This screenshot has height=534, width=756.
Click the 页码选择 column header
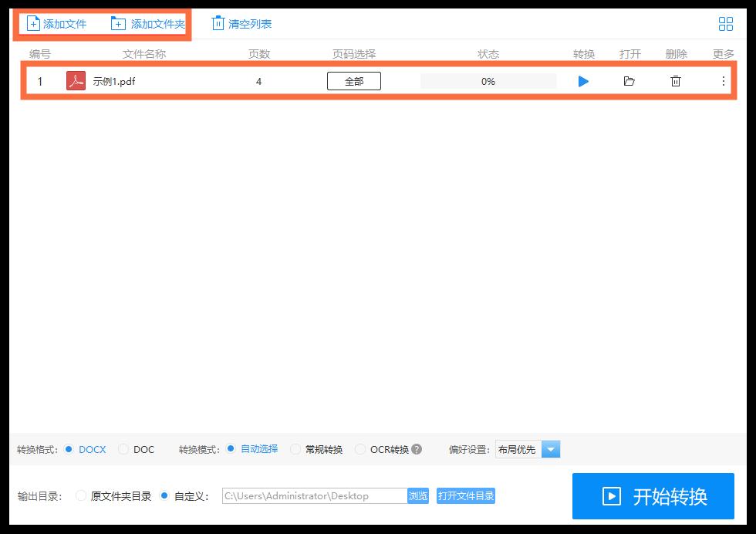point(354,53)
